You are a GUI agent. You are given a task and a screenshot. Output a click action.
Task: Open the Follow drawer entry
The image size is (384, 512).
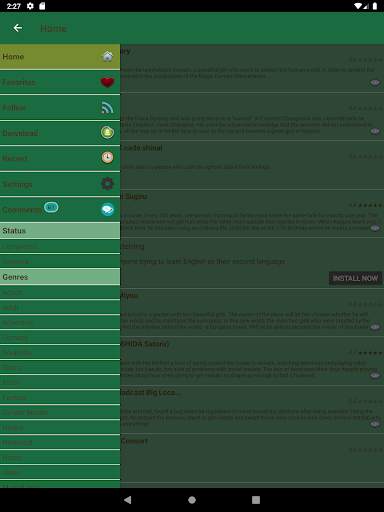tap(60, 108)
